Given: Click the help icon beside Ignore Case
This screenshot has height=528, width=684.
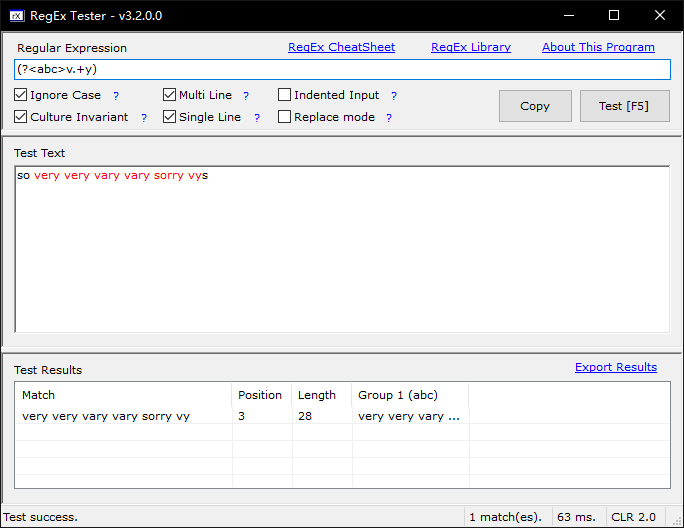Looking at the screenshot, I should pos(116,96).
